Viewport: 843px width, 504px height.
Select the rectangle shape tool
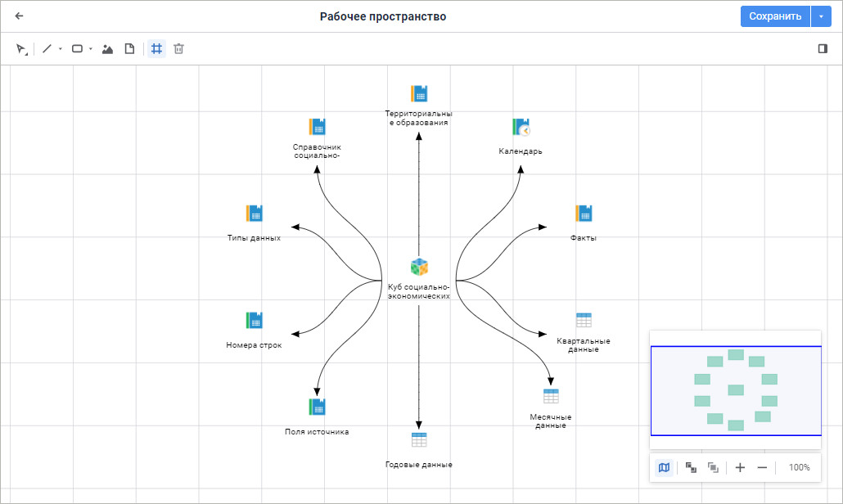[x=78, y=49]
